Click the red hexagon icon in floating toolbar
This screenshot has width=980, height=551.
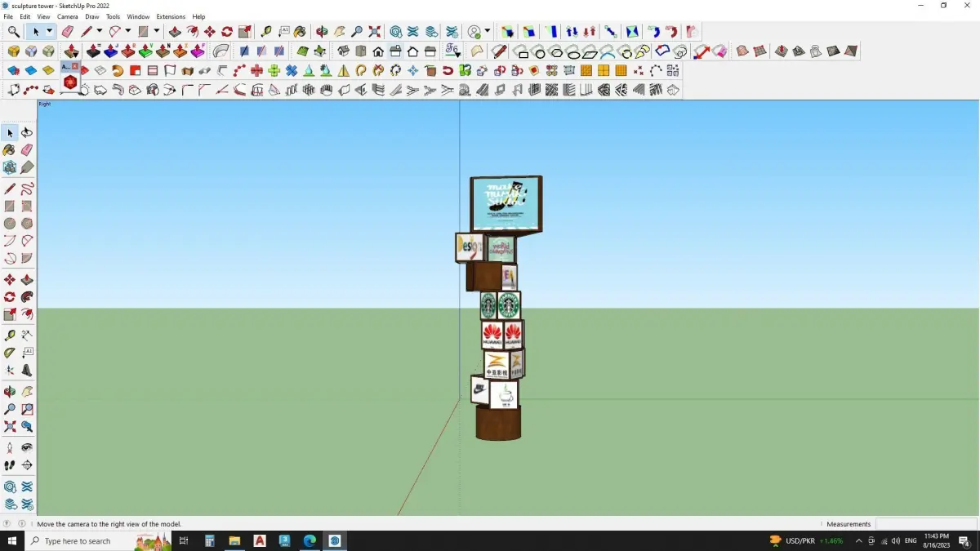pos(70,82)
